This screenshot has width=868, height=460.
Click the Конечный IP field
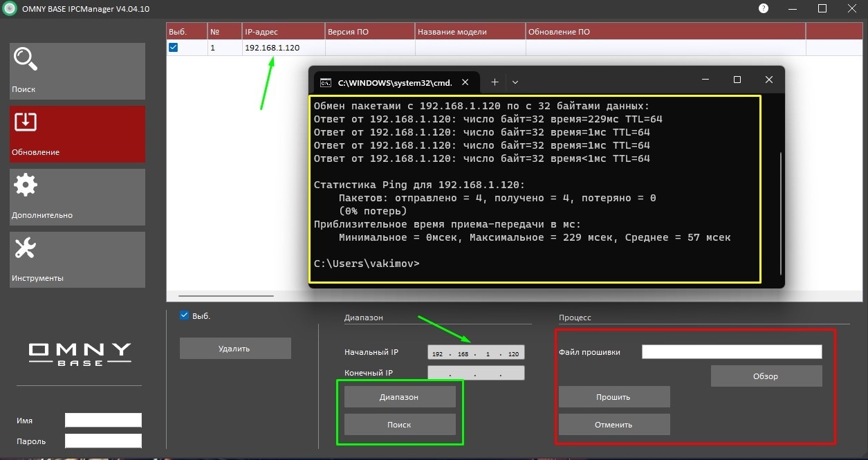pos(476,374)
